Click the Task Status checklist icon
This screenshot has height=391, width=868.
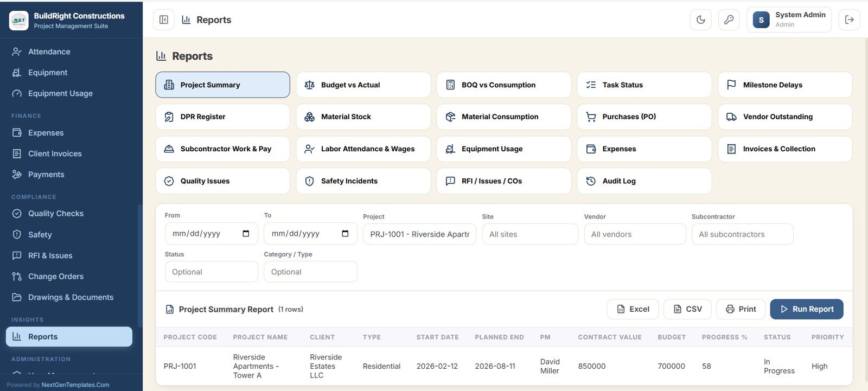point(591,85)
